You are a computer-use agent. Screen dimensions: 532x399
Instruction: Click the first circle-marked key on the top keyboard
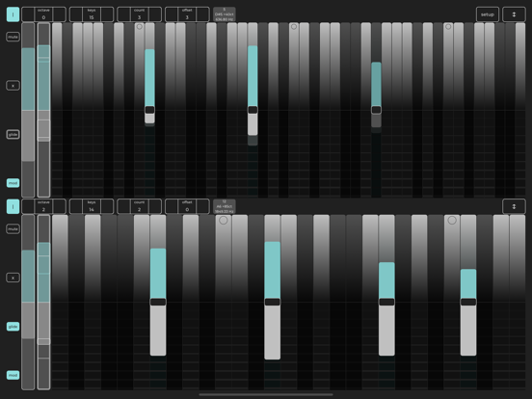click(140, 66)
